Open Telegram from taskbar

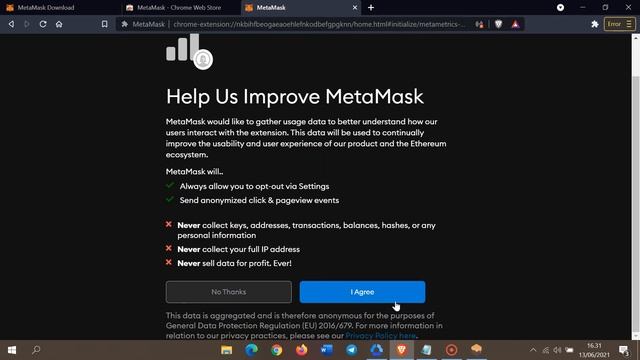tap(351, 350)
